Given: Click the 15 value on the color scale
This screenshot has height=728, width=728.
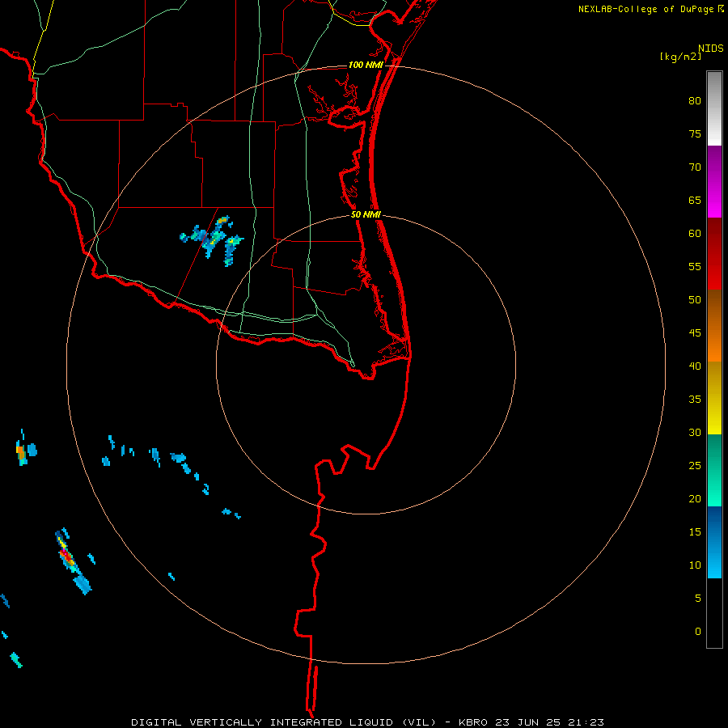Looking at the screenshot, I should [x=695, y=531].
